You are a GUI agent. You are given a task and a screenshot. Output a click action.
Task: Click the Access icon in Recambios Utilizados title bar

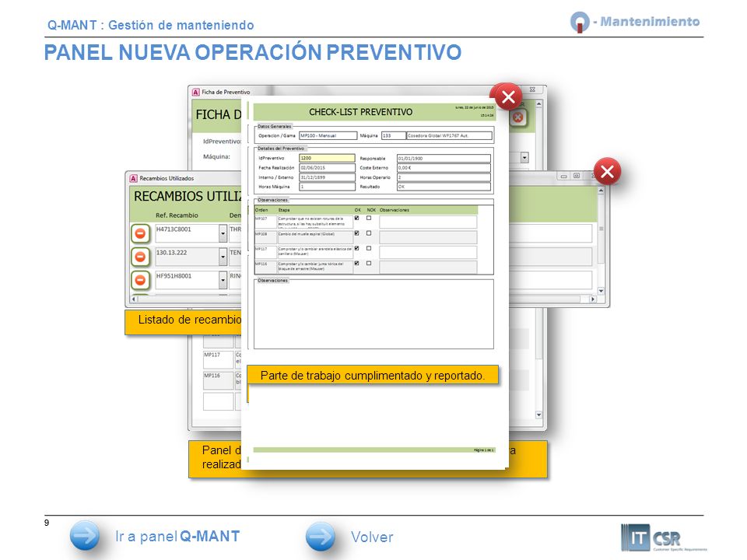(x=133, y=178)
